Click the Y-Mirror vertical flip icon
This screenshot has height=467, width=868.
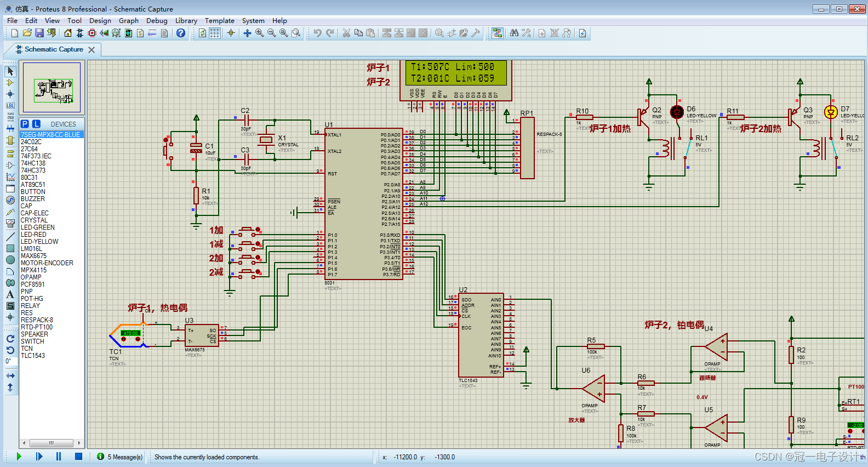click(x=10, y=388)
